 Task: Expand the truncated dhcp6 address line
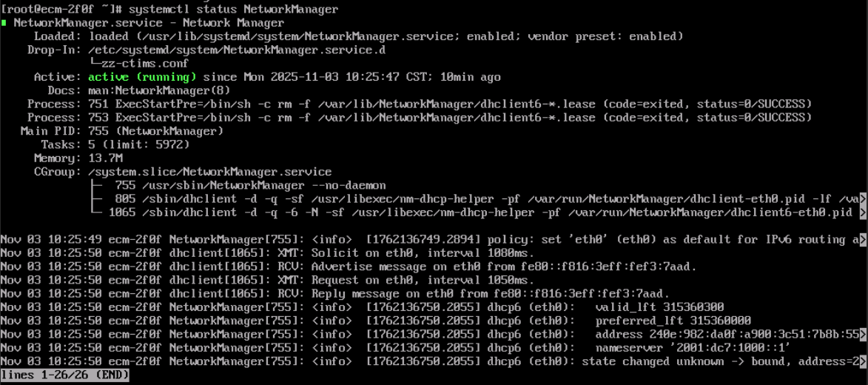click(863, 334)
